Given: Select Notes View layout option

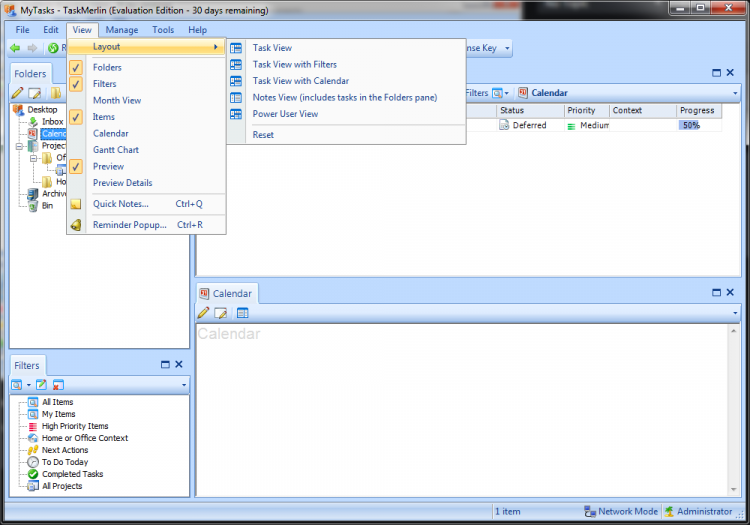Looking at the screenshot, I should [x=346, y=98].
